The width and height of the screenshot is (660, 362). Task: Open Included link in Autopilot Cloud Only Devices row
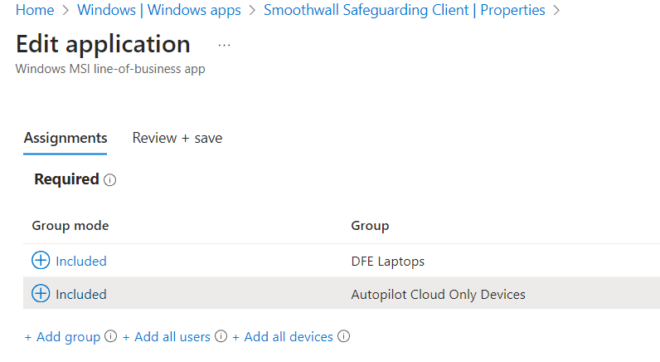tap(81, 294)
